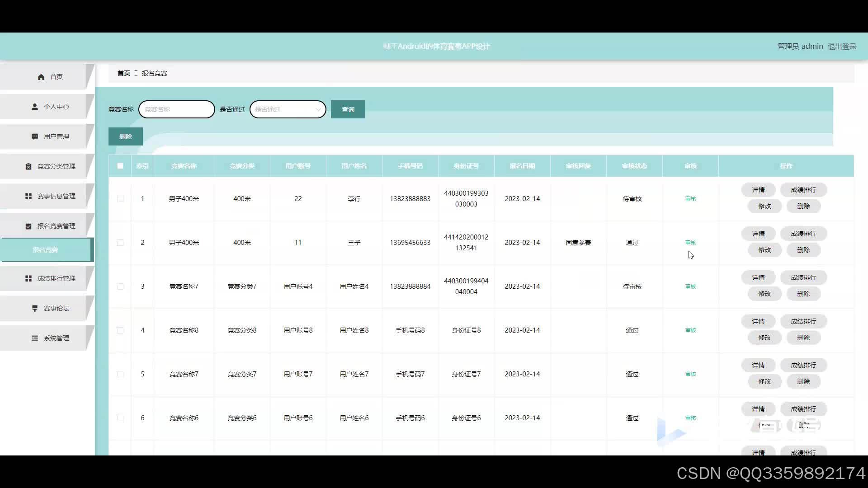Collapse 报名竞赛管理 in the sidebar
The width and height of the screenshot is (868, 488).
point(47,226)
